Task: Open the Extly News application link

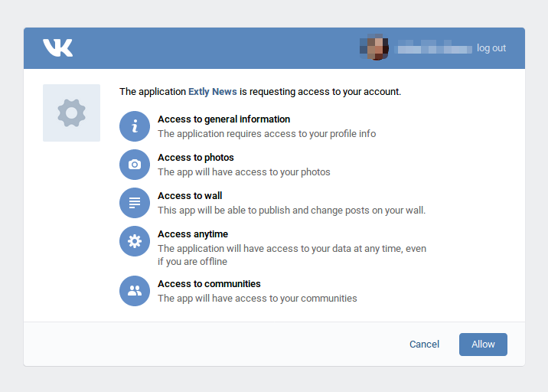Action: pos(213,92)
